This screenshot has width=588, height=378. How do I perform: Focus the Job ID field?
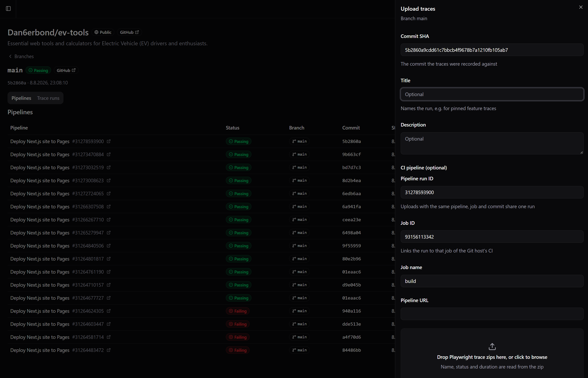coord(492,237)
